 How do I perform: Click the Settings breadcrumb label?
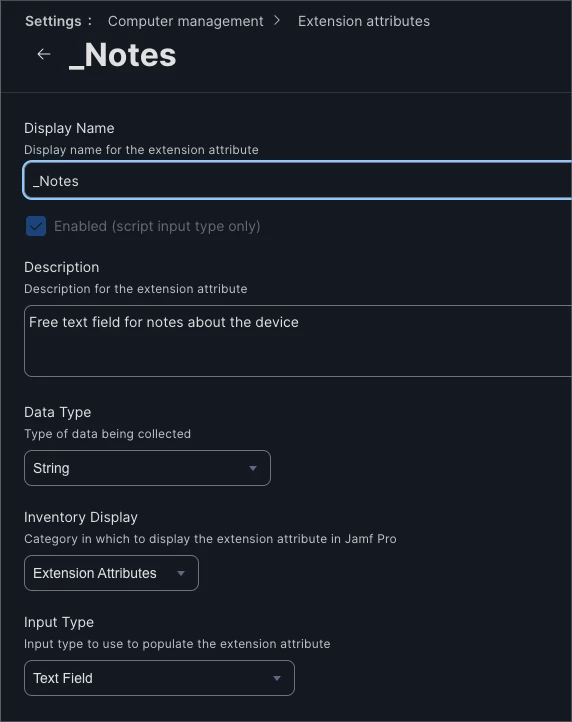(53, 21)
